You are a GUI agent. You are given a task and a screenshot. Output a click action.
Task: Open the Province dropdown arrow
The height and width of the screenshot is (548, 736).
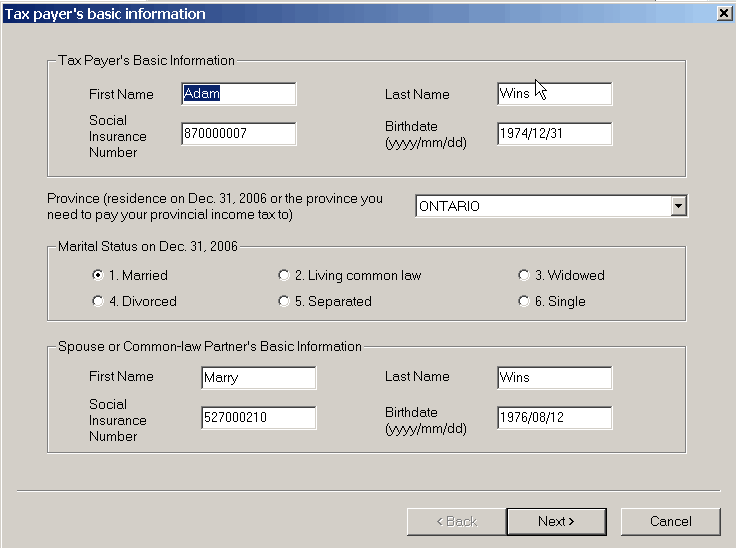tap(679, 206)
